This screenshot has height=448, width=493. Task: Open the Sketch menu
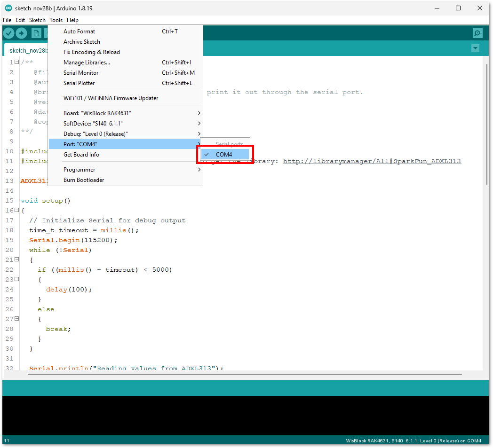point(37,20)
